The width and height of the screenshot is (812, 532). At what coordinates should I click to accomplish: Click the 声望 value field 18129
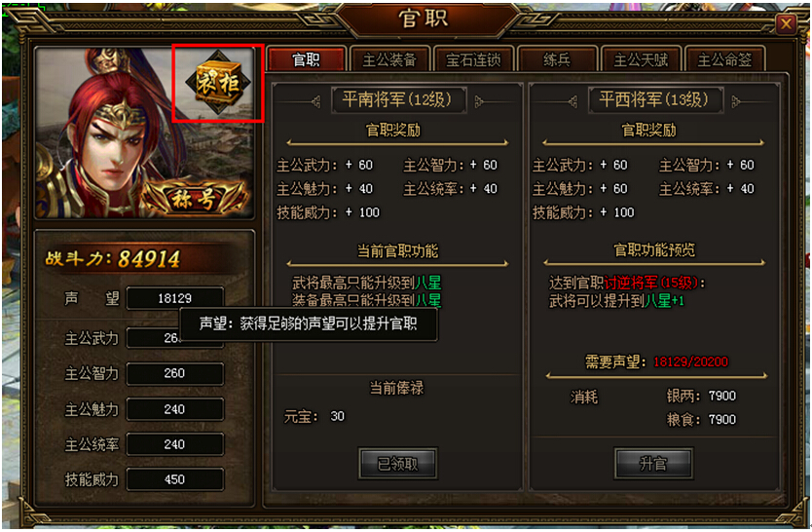(175, 298)
